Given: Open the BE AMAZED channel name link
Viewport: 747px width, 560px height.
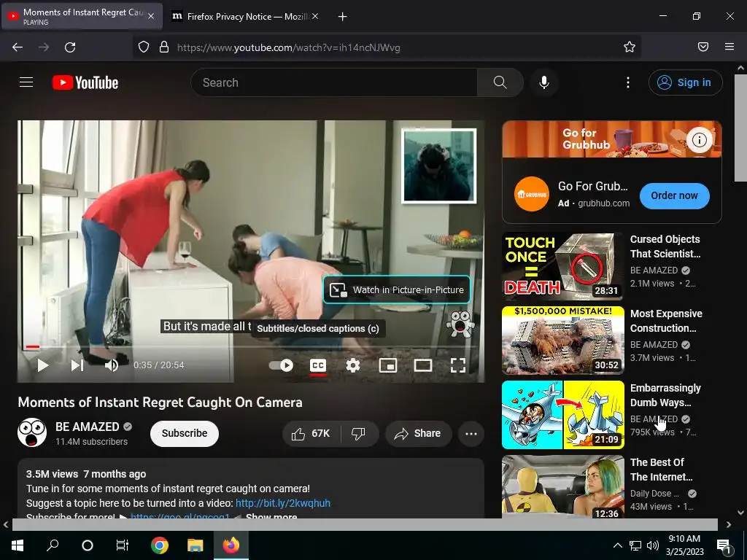Looking at the screenshot, I should pyautogui.click(x=88, y=426).
